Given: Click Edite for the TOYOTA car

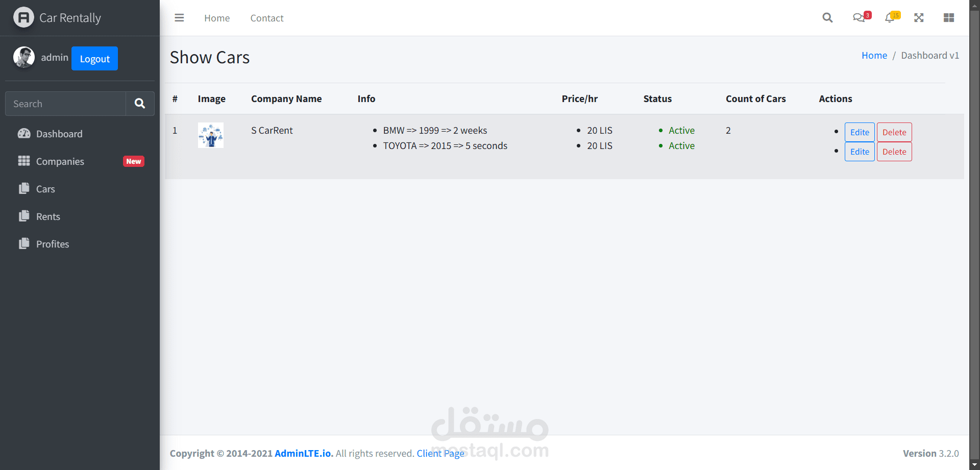Looking at the screenshot, I should (860, 152).
